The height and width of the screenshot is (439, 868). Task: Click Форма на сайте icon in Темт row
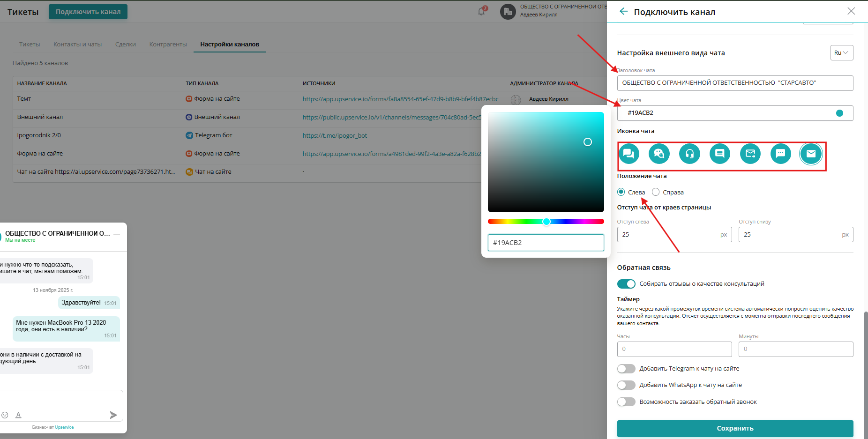tap(189, 99)
